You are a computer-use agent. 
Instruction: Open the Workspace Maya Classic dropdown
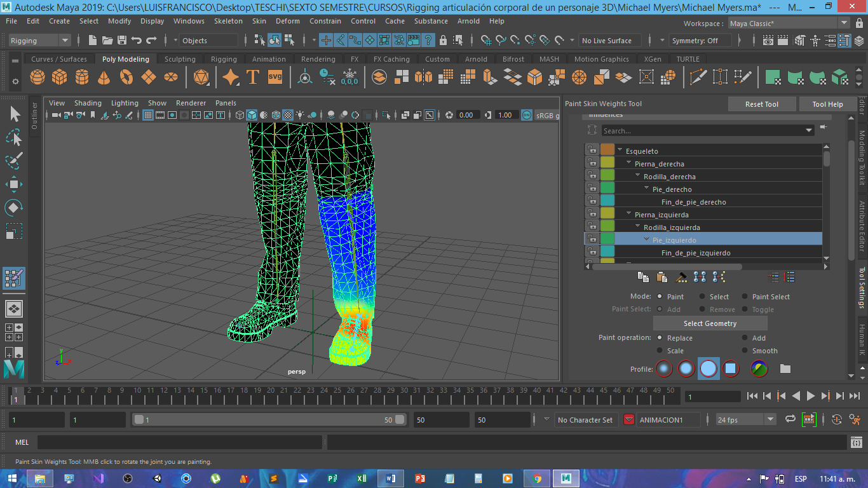[x=789, y=23]
